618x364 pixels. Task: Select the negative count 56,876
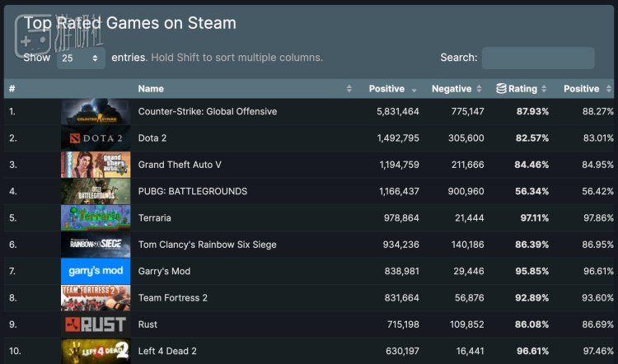[469, 298]
